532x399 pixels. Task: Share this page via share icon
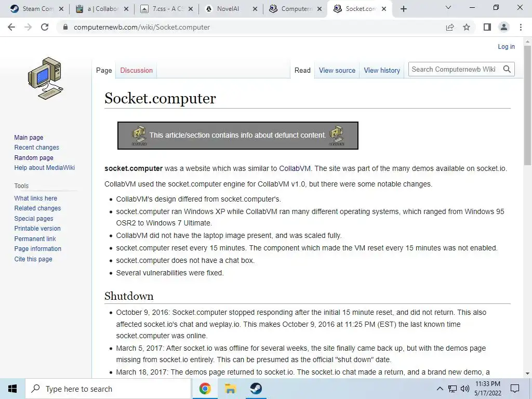coord(450,27)
